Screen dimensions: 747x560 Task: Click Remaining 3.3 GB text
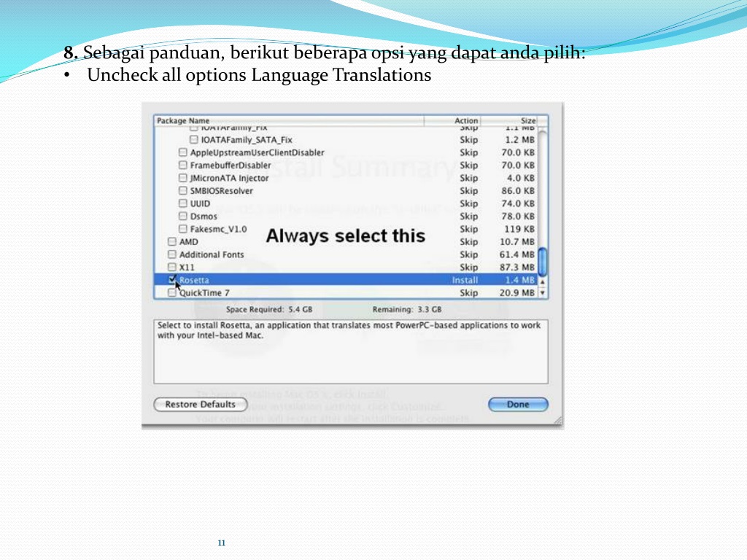tap(407, 309)
